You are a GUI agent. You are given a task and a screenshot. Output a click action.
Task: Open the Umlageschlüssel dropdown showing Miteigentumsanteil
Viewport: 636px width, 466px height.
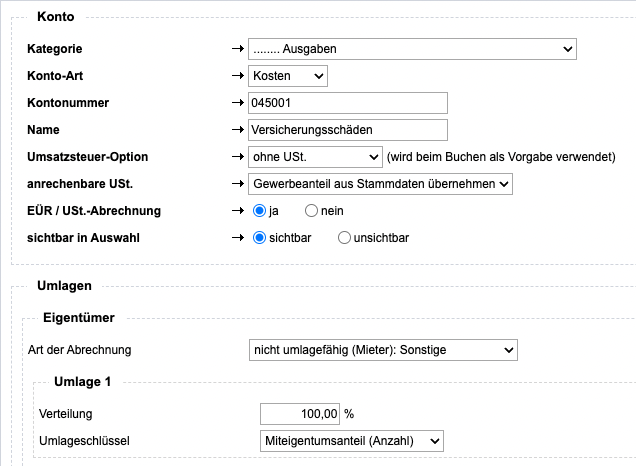point(352,441)
